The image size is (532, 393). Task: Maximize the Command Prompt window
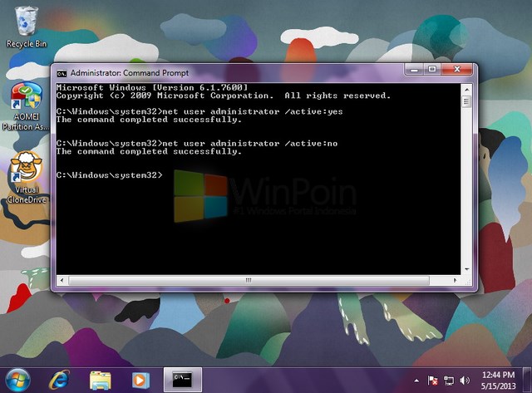pos(432,70)
